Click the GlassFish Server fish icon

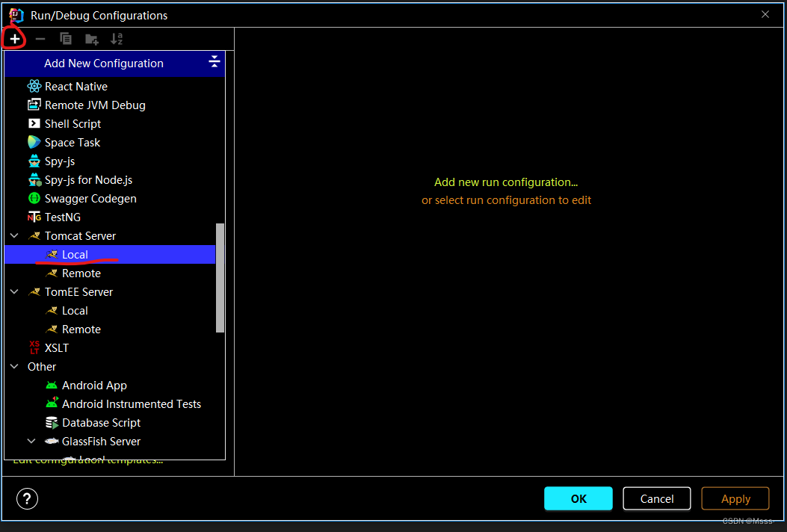coord(51,441)
